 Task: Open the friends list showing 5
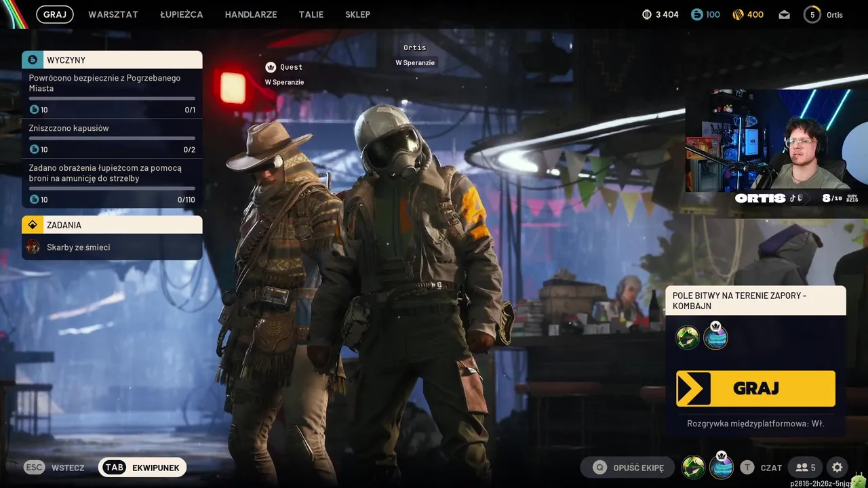(806, 468)
